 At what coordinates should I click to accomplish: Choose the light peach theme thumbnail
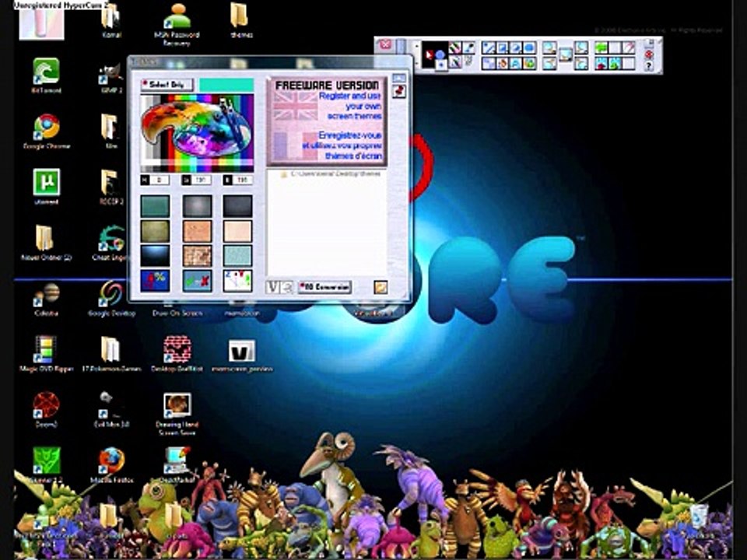click(237, 231)
